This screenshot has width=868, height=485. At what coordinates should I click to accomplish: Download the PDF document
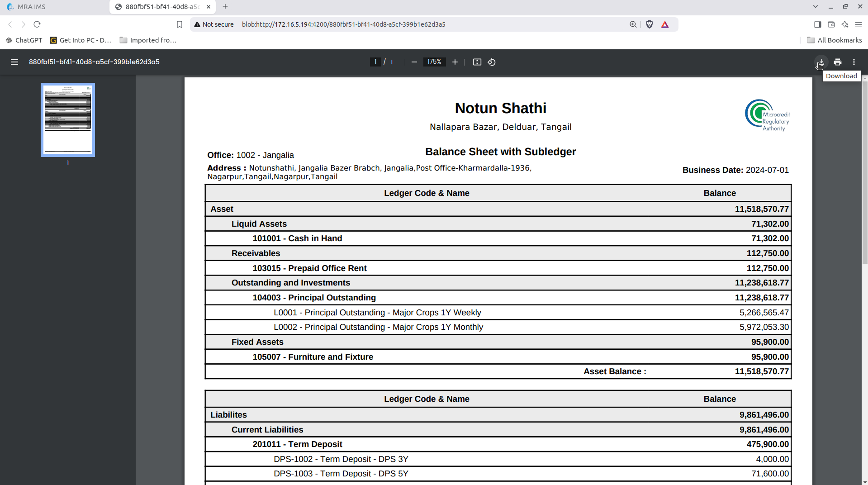coord(821,62)
